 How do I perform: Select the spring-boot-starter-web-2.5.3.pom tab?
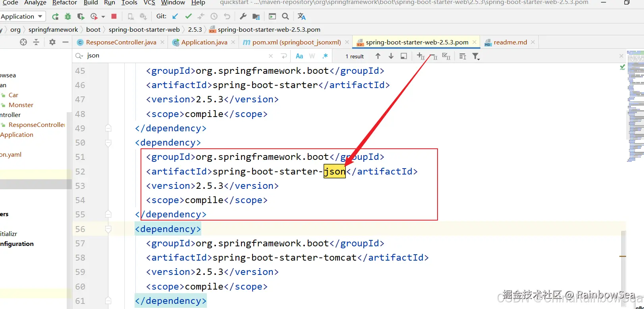[x=417, y=42]
